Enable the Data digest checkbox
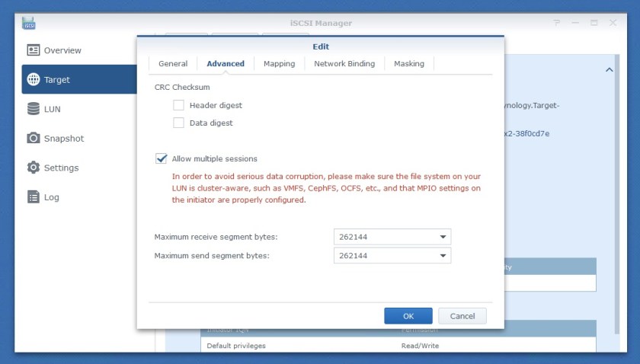This screenshot has width=640, height=364. click(179, 123)
